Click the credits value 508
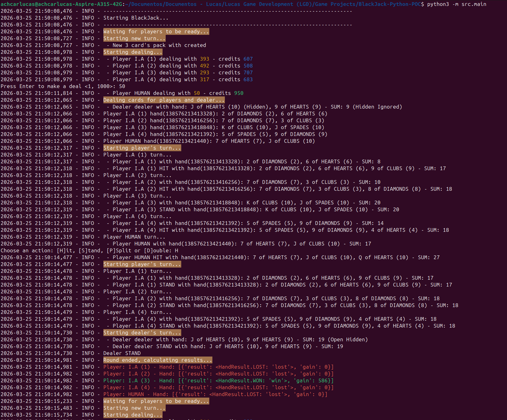The image size is (507, 420). [x=248, y=66]
